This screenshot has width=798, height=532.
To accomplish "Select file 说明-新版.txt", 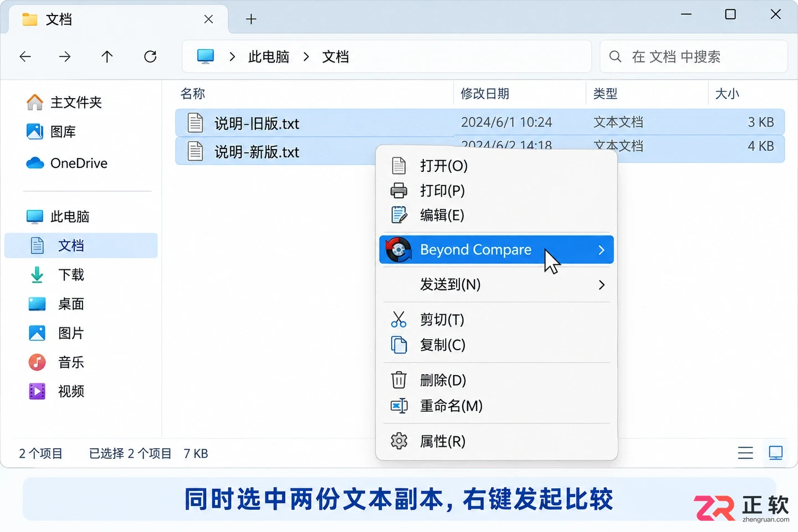I will (x=275, y=151).
